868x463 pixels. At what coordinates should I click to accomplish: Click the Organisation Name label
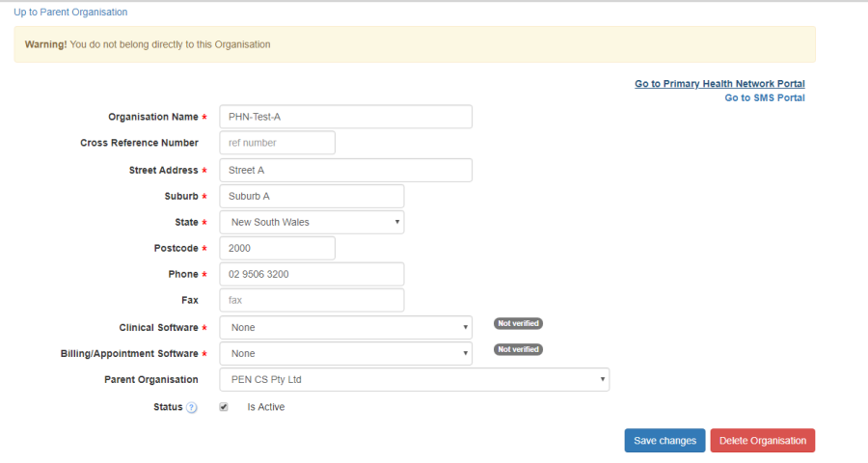153,117
